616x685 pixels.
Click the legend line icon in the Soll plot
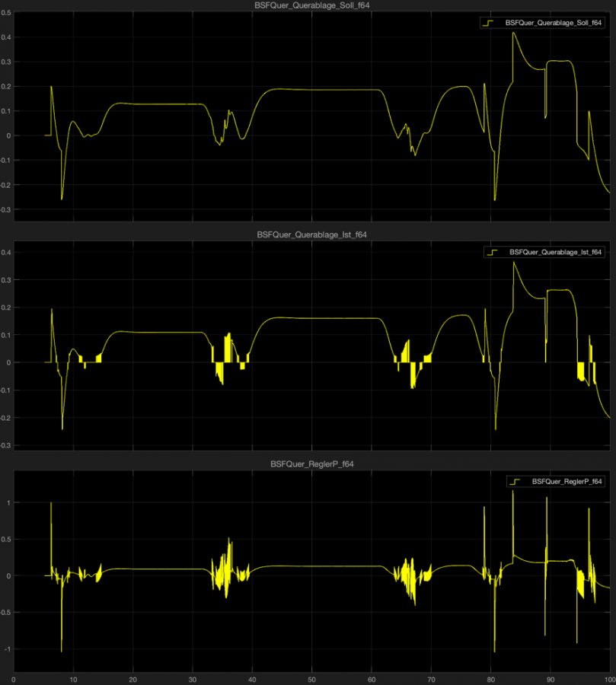click(x=487, y=23)
